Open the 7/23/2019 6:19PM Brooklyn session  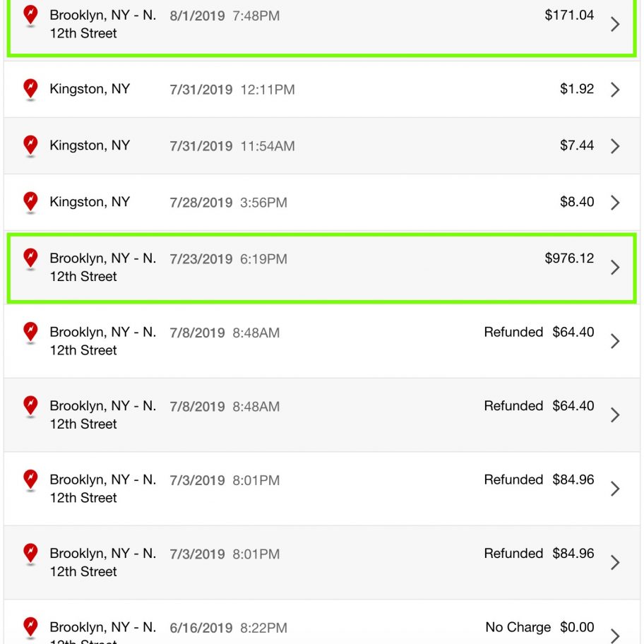click(321, 268)
